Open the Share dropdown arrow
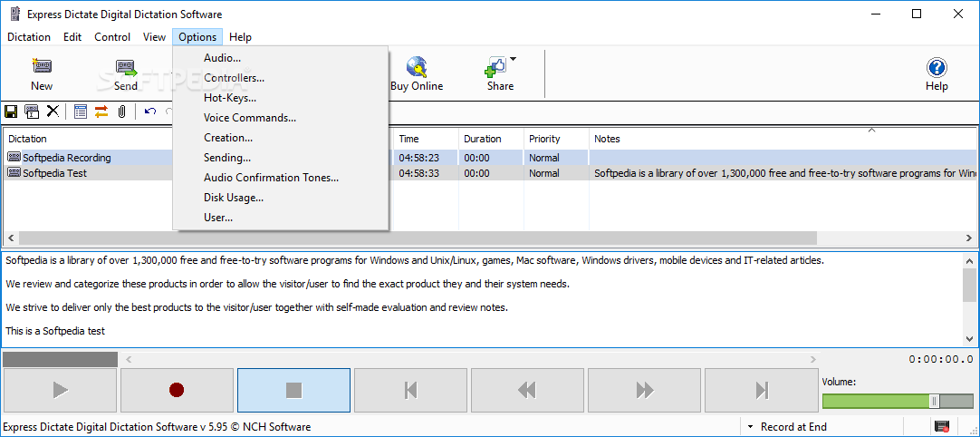This screenshot has width=980, height=437. 514,60
